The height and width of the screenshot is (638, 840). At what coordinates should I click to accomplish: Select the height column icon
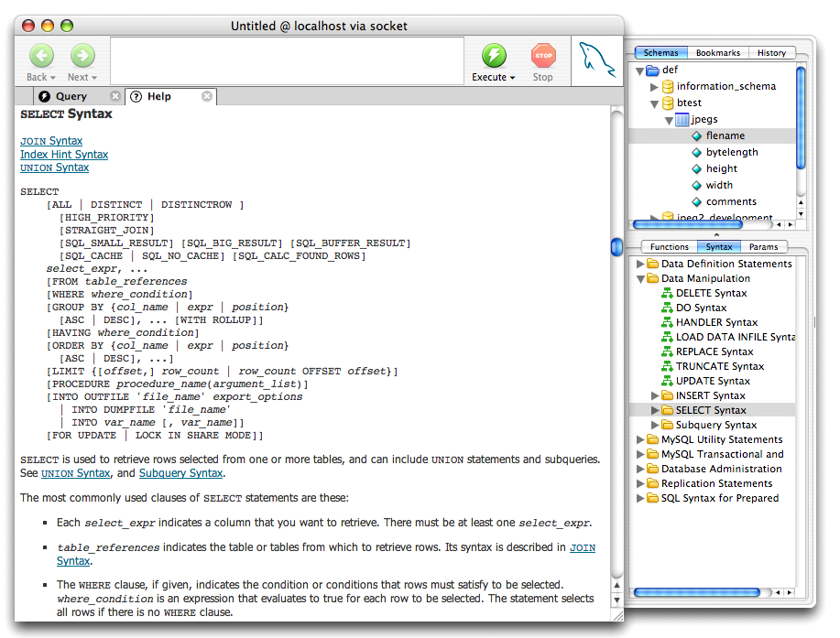pyautogui.click(x=696, y=169)
